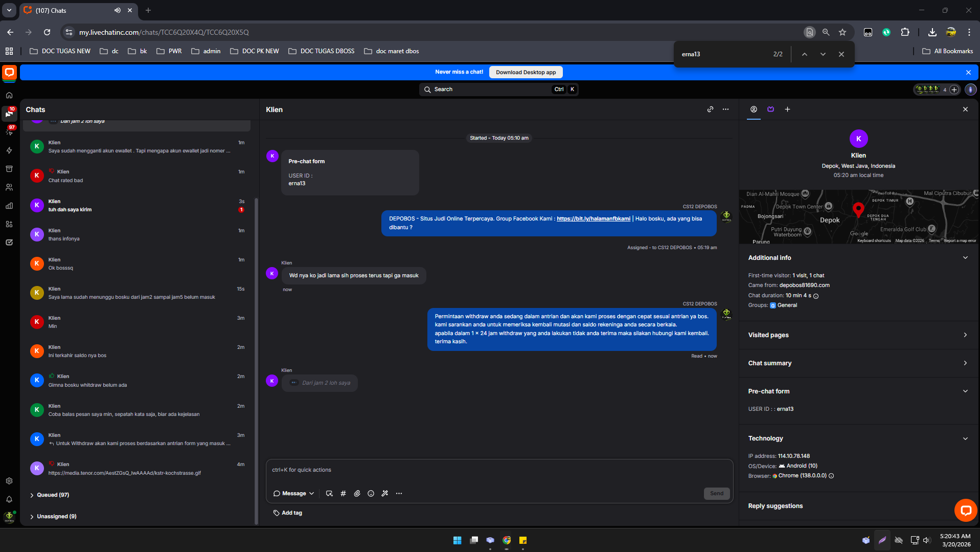Close the find-in-page bar
This screenshot has width=980, height=552.
841,54
